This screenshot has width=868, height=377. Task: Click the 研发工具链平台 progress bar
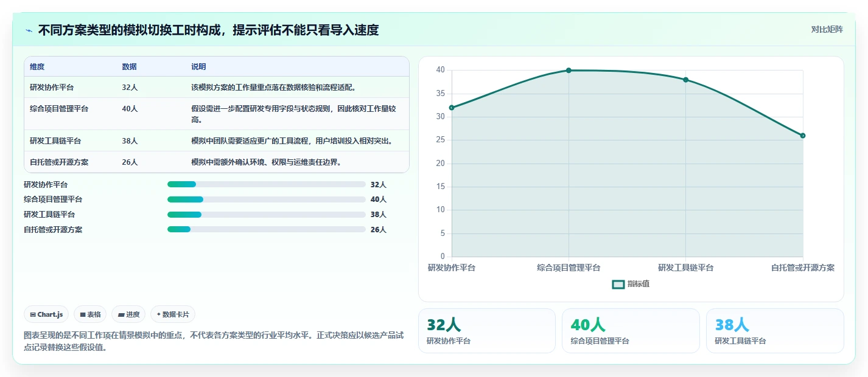266,214
